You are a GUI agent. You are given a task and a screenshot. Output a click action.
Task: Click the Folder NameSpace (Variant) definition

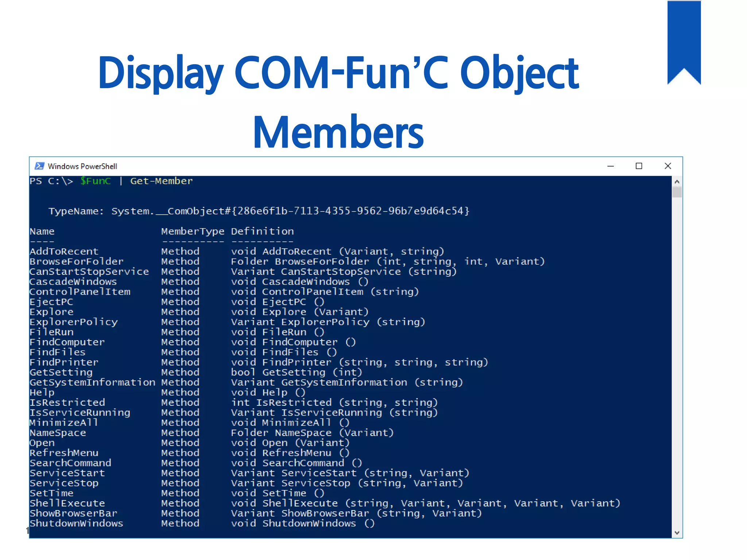coord(312,433)
